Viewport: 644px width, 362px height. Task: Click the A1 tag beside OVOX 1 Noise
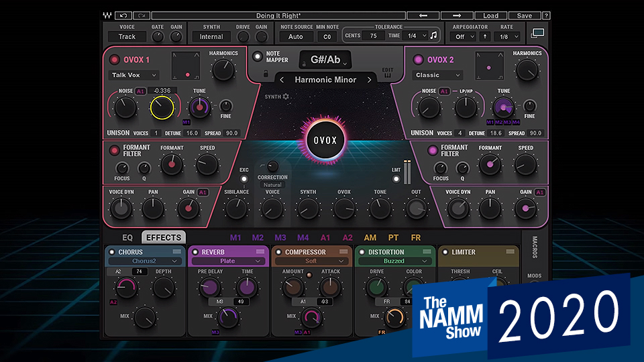[x=140, y=91]
